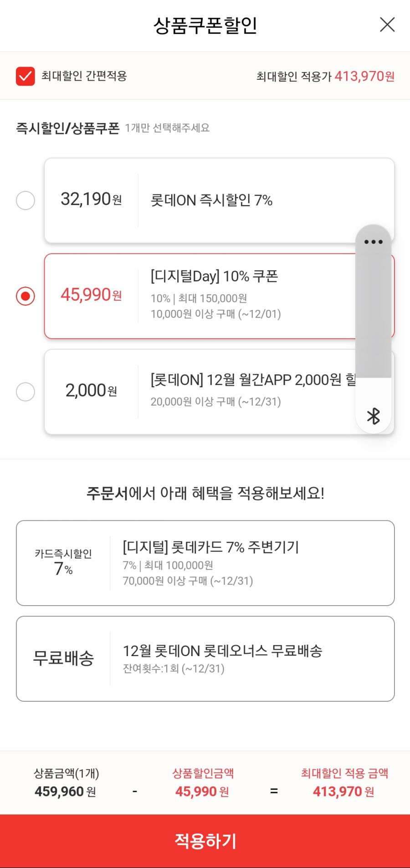Tap the 무료배송 label
The image size is (410, 868).
[63, 658]
